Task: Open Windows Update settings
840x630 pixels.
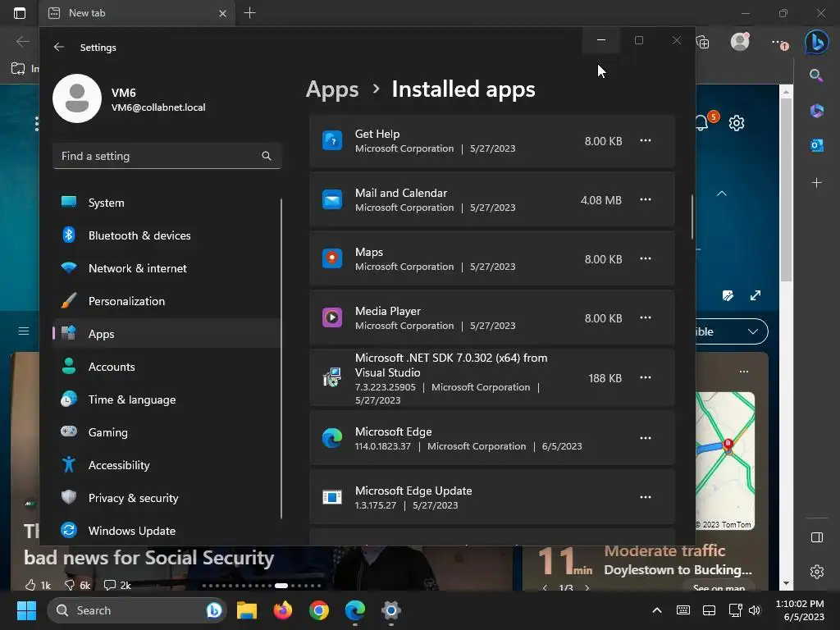Action: tap(167, 531)
